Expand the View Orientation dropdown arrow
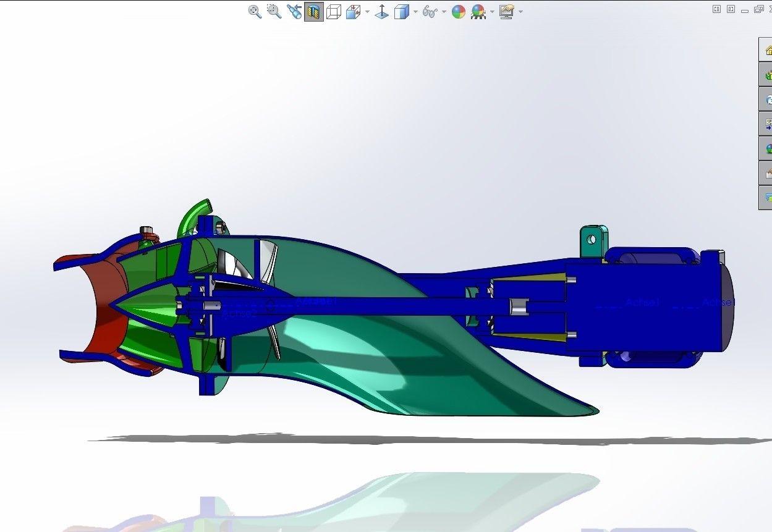Viewport: 772px width, 532px height. 367,12
